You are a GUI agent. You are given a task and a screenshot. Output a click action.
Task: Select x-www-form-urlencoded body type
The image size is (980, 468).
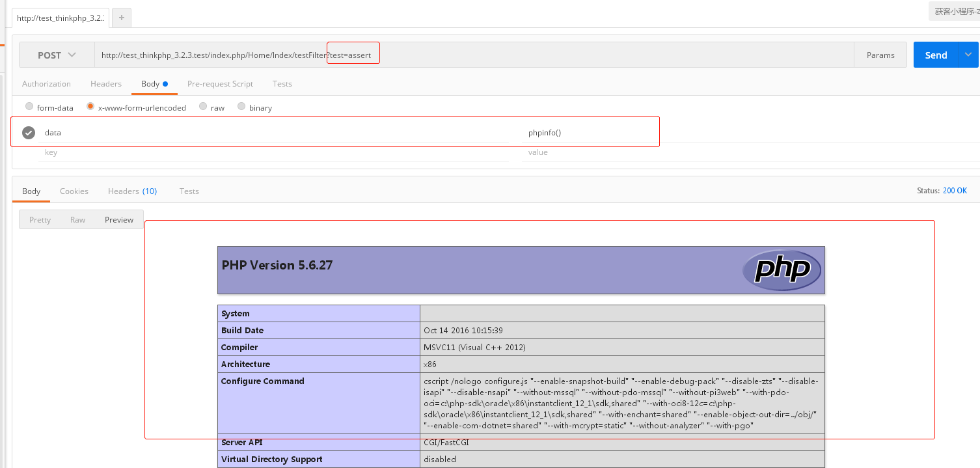(90, 107)
